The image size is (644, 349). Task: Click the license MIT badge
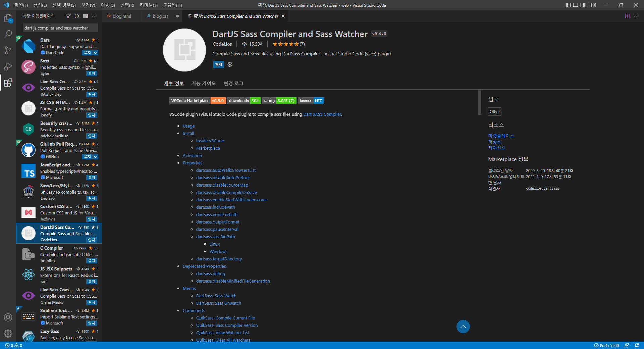[x=311, y=101]
